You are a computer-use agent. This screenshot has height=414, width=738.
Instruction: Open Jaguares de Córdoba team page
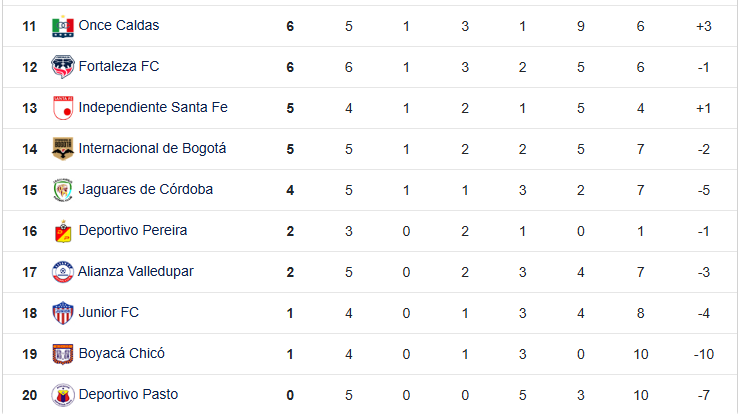point(145,189)
